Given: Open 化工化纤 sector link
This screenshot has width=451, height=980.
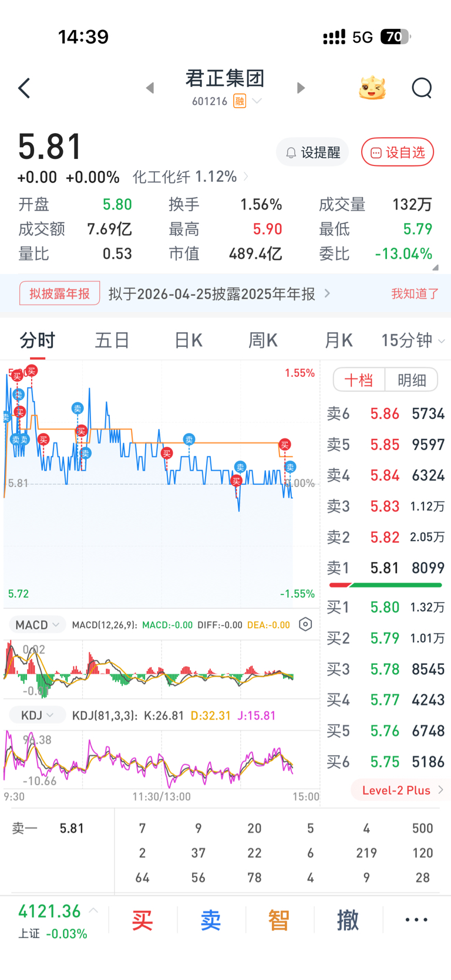Looking at the screenshot, I should click(x=190, y=177).
